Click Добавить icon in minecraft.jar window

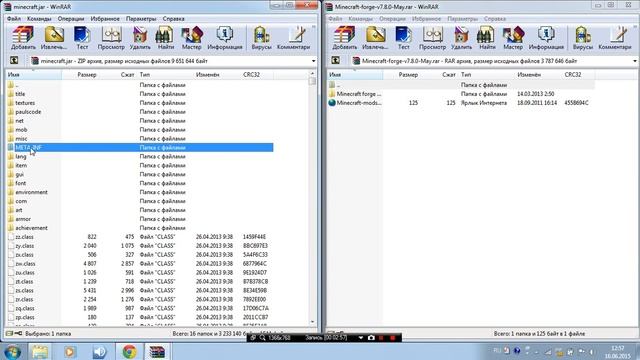click(x=23, y=38)
